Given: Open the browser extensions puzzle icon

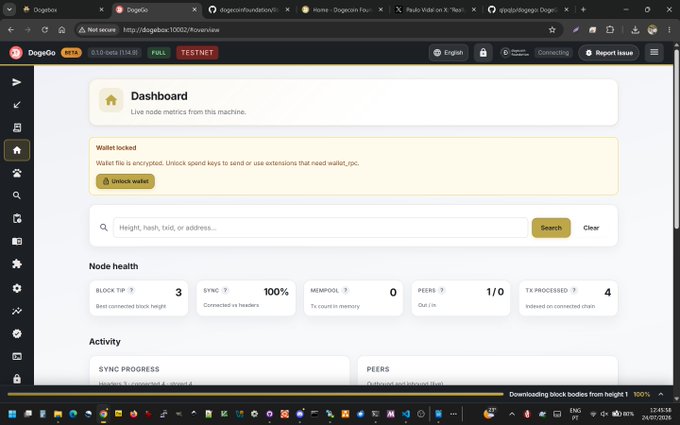Looking at the screenshot, I should click(x=610, y=30).
